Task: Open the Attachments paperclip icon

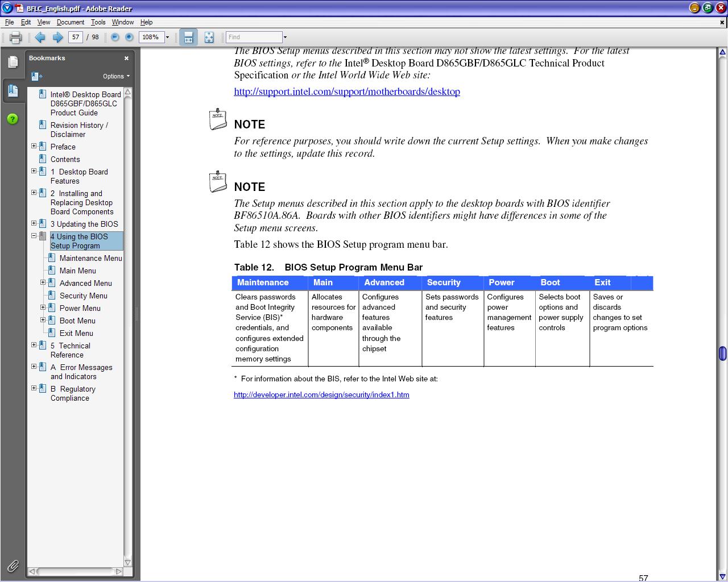Action: point(13,566)
